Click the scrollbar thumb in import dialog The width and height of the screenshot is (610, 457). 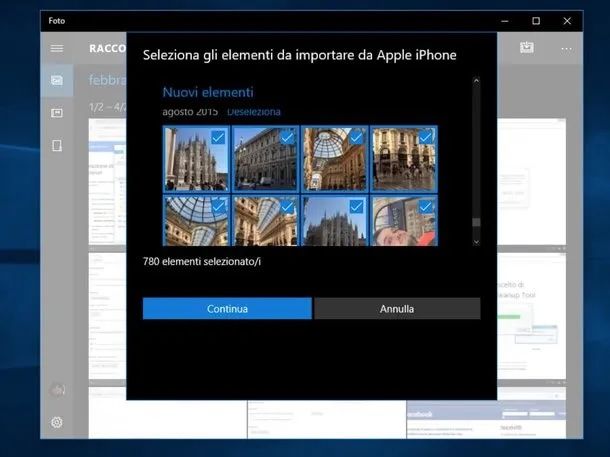click(476, 222)
